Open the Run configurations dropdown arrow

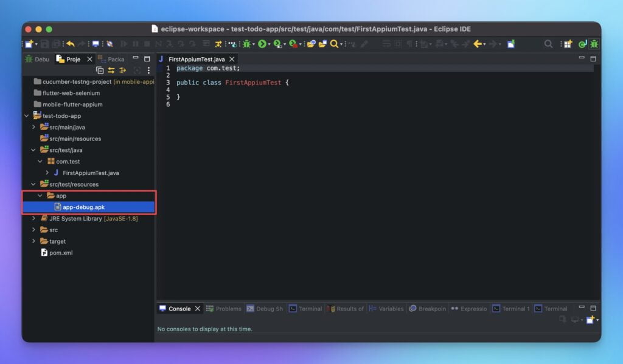coord(269,44)
